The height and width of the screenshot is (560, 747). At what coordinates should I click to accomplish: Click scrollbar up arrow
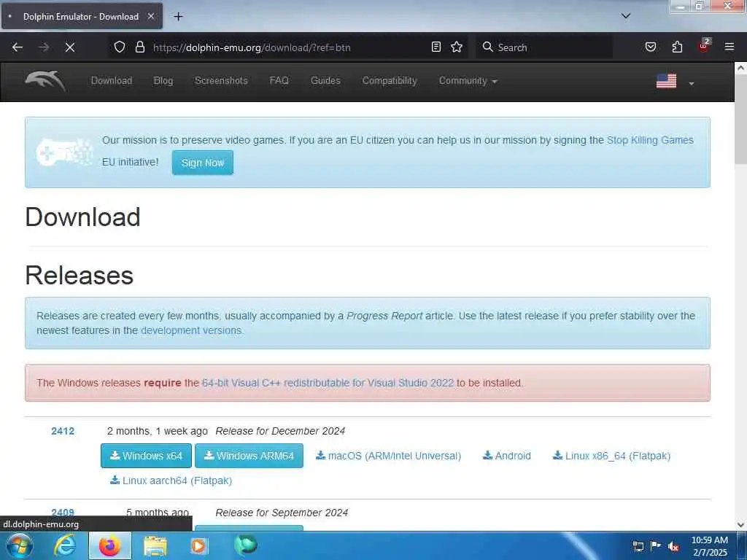click(x=740, y=68)
